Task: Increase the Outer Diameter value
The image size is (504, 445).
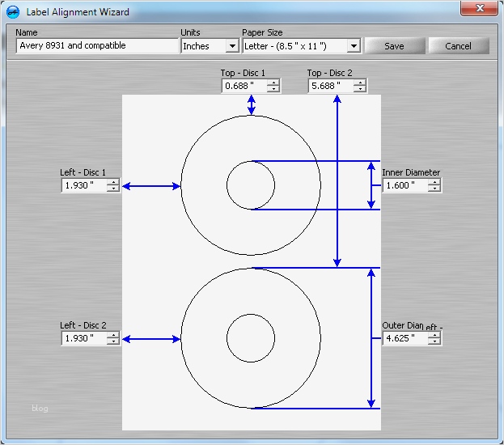Action: click(x=434, y=335)
